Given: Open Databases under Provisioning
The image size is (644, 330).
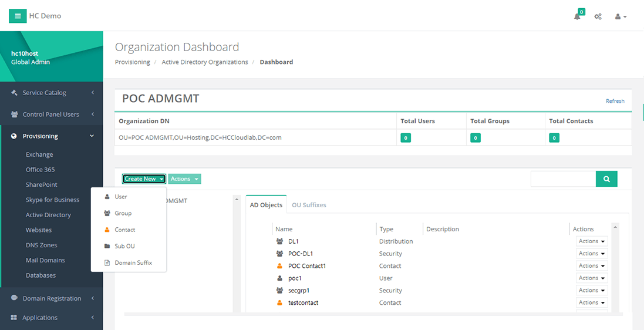Looking at the screenshot, I should [x=41, y=275].
